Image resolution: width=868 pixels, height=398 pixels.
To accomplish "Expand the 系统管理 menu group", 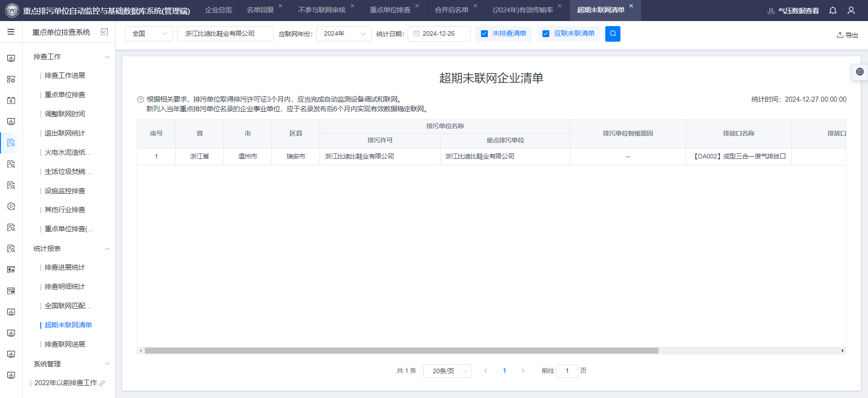I will (107, 364).
